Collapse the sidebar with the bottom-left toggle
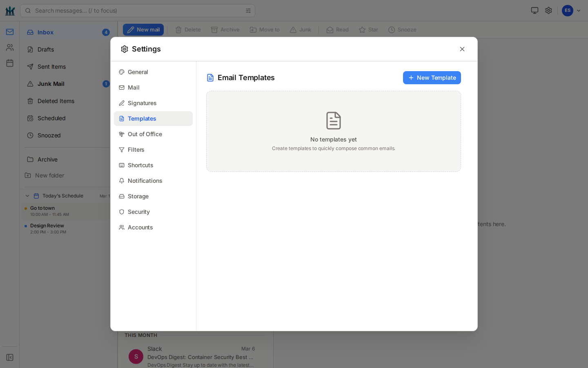 [9, 357]
